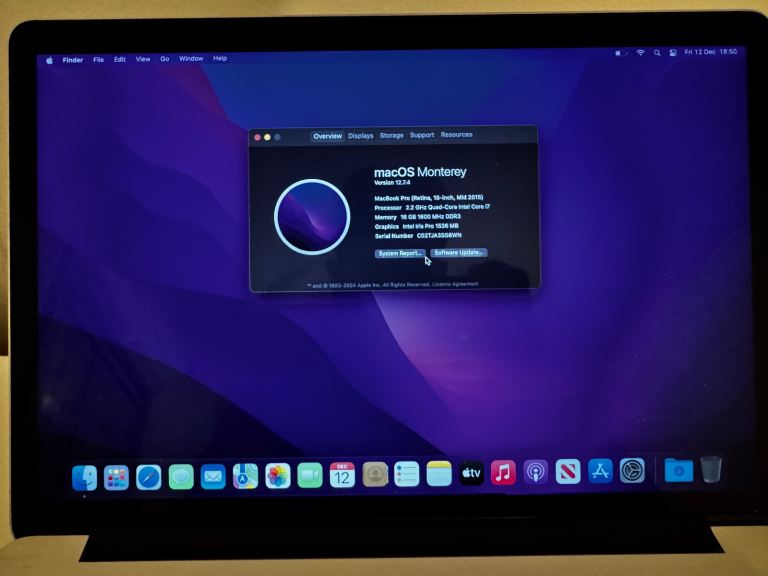Open Safari from the Dock
The height and width of the screenshot is (576, 768).
point(148,477)
